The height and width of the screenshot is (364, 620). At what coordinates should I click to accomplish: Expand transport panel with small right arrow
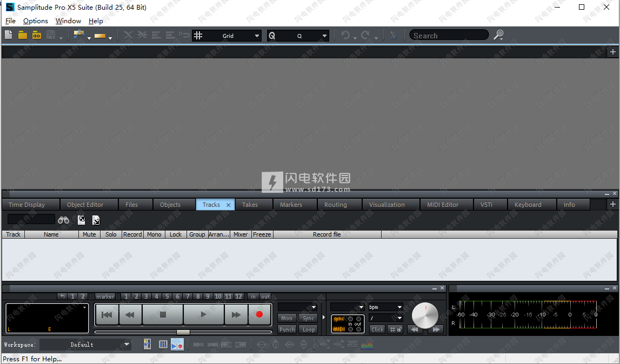[324, 317]
